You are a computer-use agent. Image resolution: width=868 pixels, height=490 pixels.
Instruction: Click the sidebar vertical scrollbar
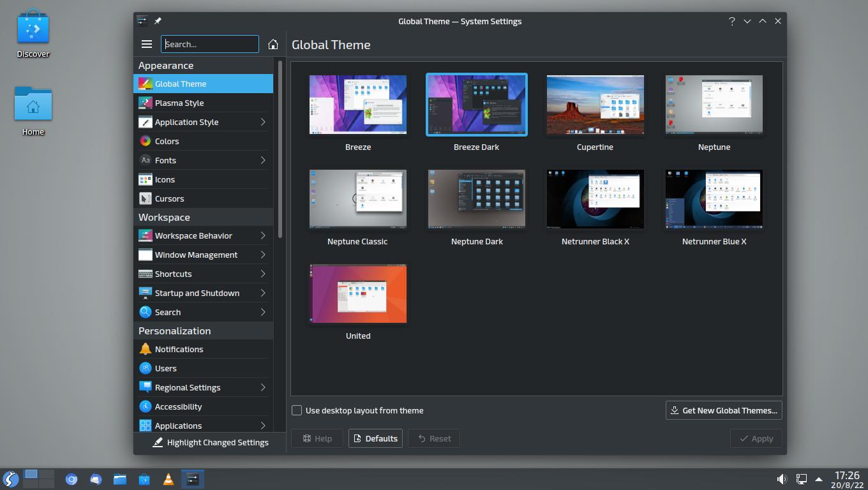tap(280, 149)
